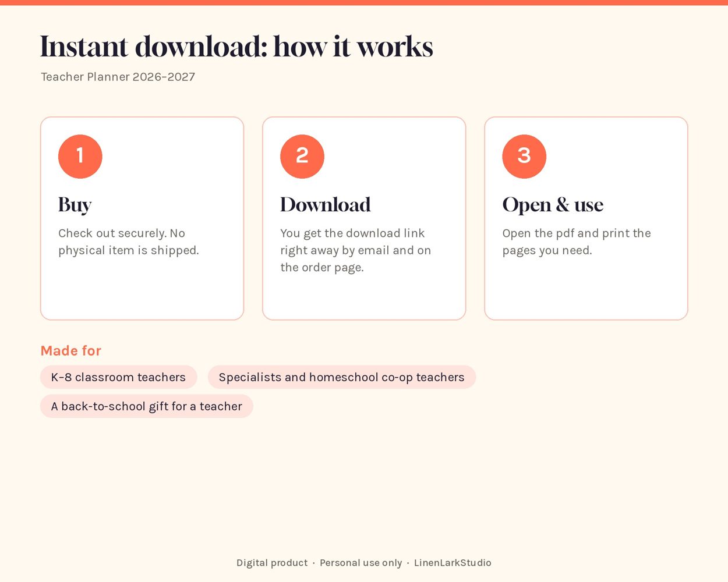
Task: Select the Open & use heading
Action: pos(553,205)
